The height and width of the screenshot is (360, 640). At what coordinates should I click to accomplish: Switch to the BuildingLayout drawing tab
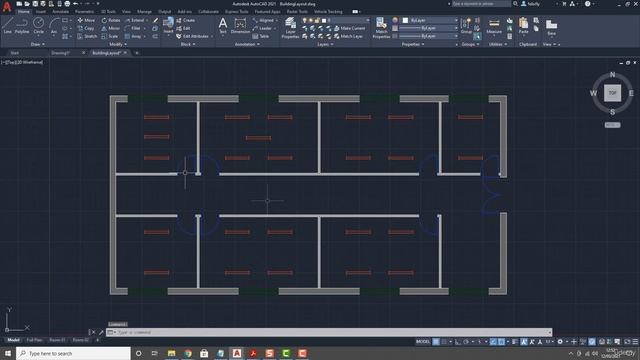click(x=106, y=53)
